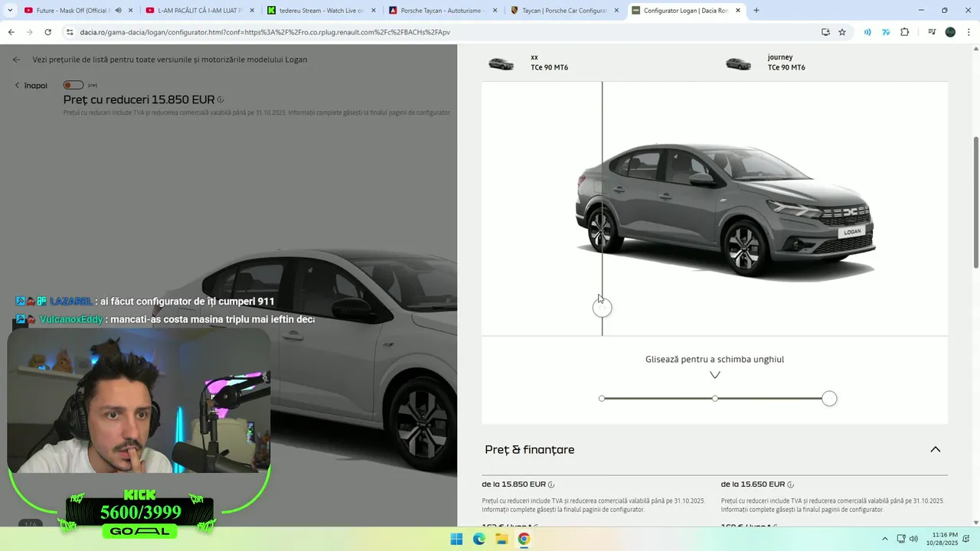
Task: Click the 'Glisează pentru a schimba unghiul' text
Action: (715, 359)
